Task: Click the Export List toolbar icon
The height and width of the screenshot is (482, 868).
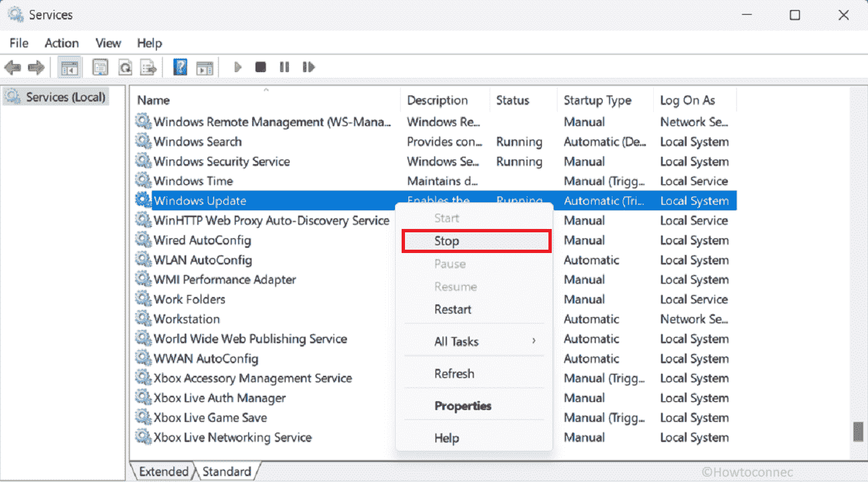Action: (x=149, y=67)
